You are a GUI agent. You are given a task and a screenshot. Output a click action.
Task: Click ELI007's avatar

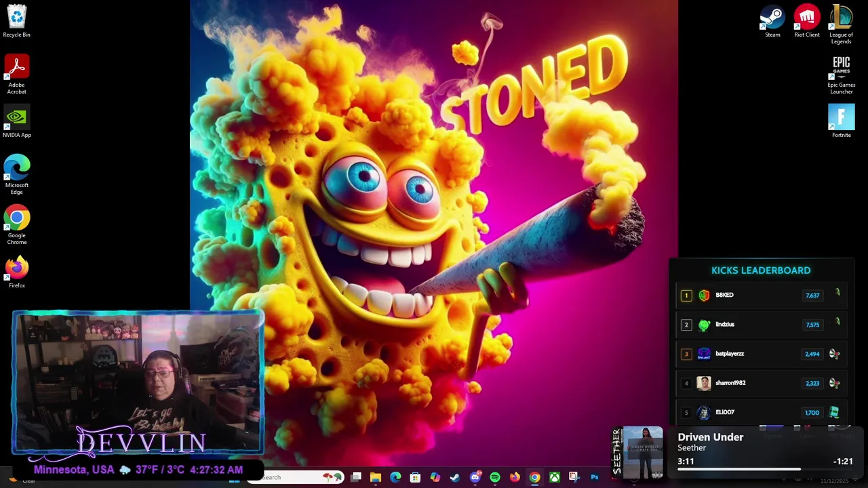[704, 412]
